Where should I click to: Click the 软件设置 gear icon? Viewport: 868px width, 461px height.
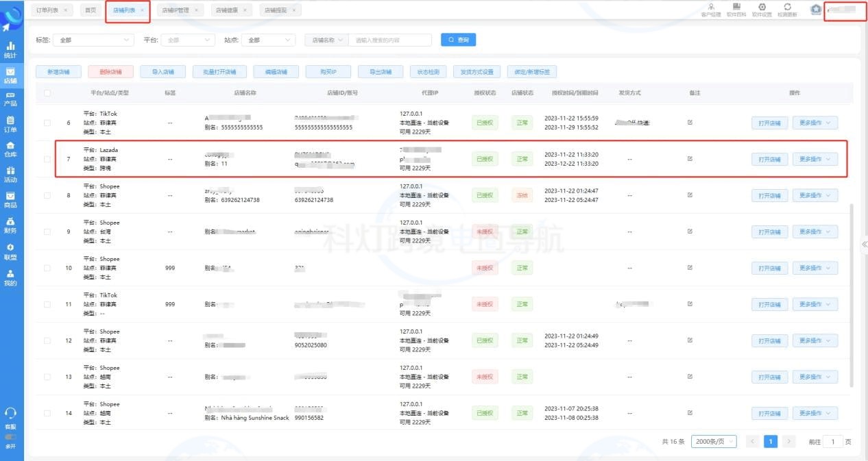tap(763, 8)
